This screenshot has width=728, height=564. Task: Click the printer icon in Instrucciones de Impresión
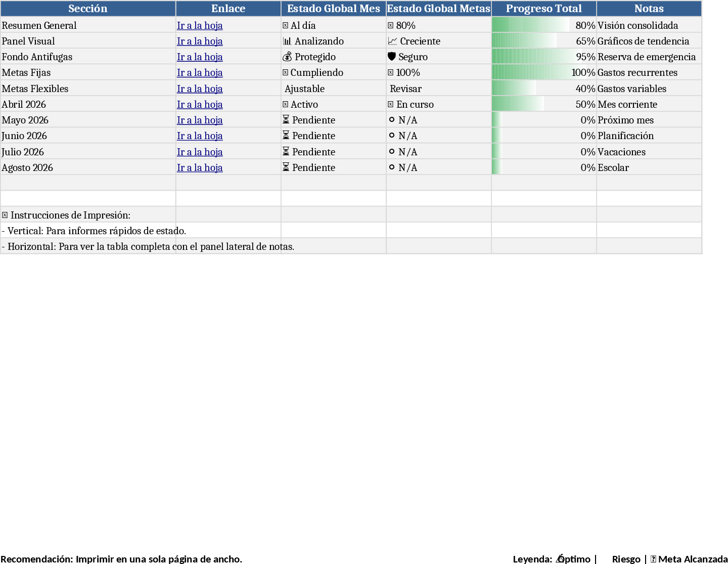pyautogui.click(x=5, y=215)
